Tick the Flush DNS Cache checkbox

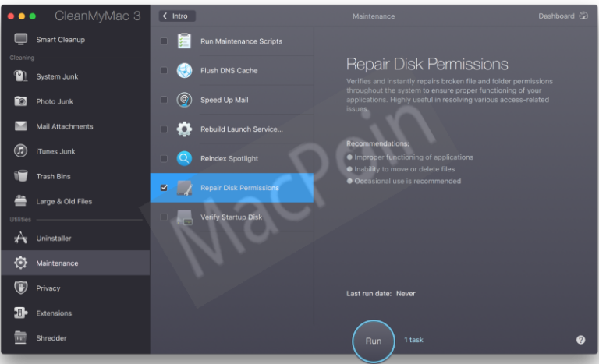tap(164, 70)
